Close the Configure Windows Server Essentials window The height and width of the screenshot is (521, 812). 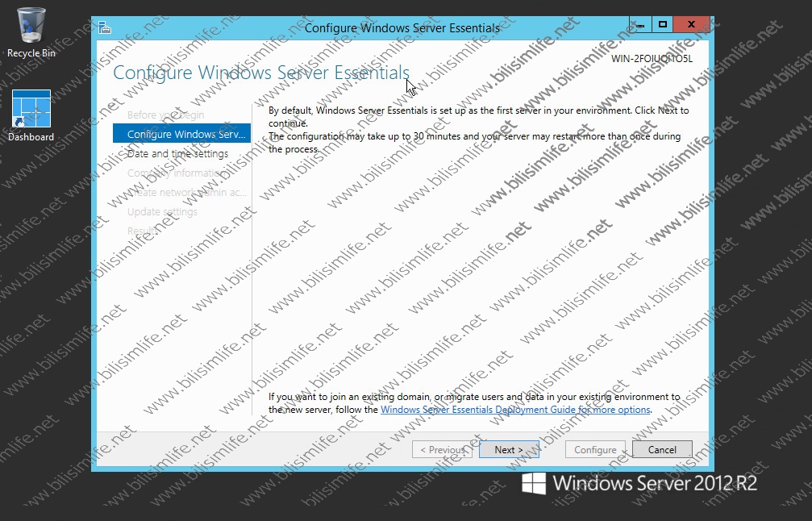(x=691, y=24)
